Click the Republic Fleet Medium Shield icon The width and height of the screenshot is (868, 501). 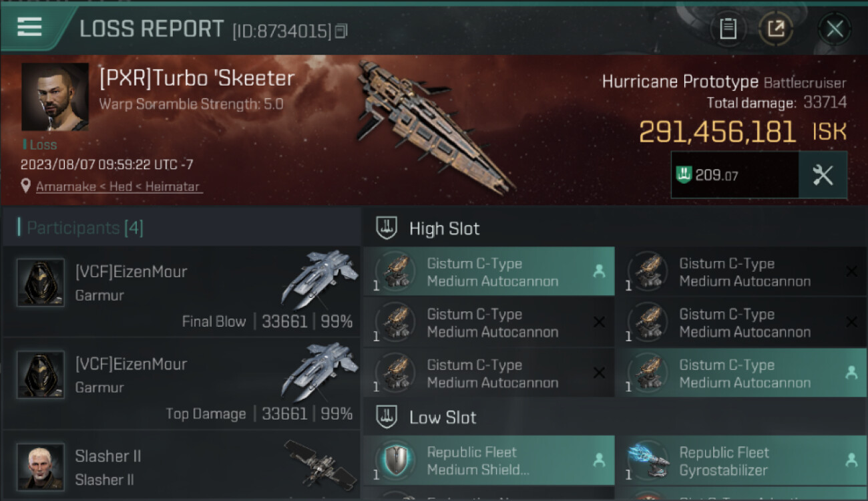coord(395,461)
